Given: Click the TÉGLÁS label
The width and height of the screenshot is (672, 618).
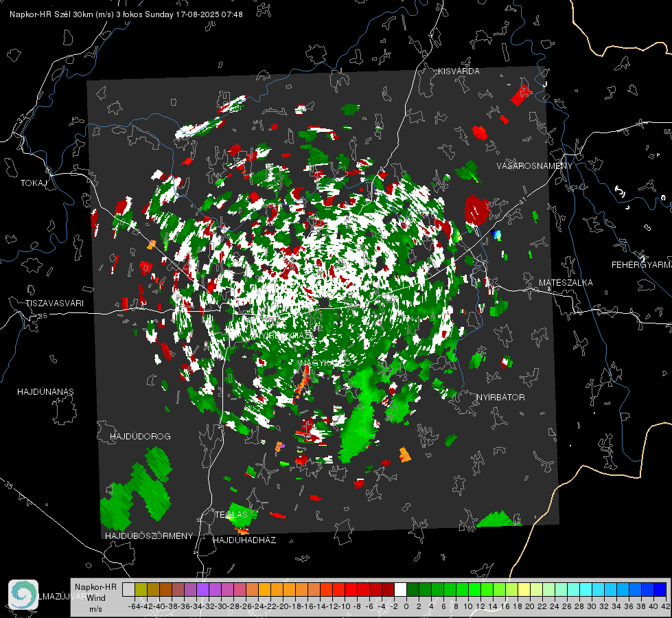Looking at the screenshot, I should pos(231,514).
